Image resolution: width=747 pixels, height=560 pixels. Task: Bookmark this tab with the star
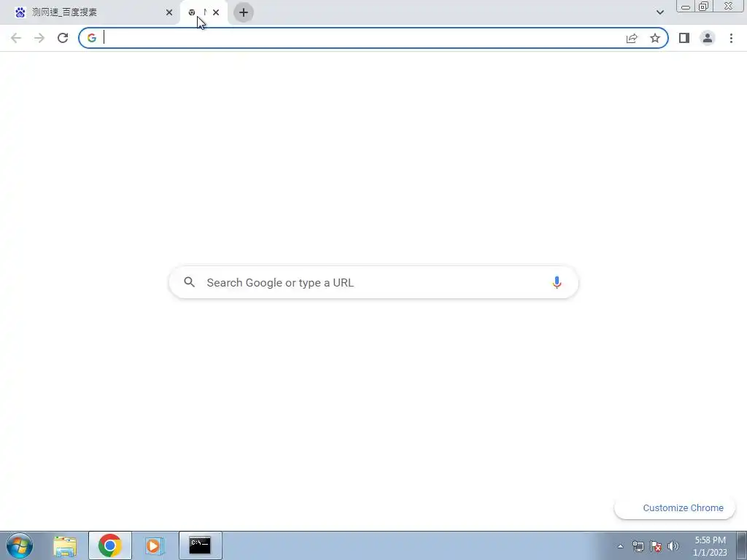click(655, 38)
